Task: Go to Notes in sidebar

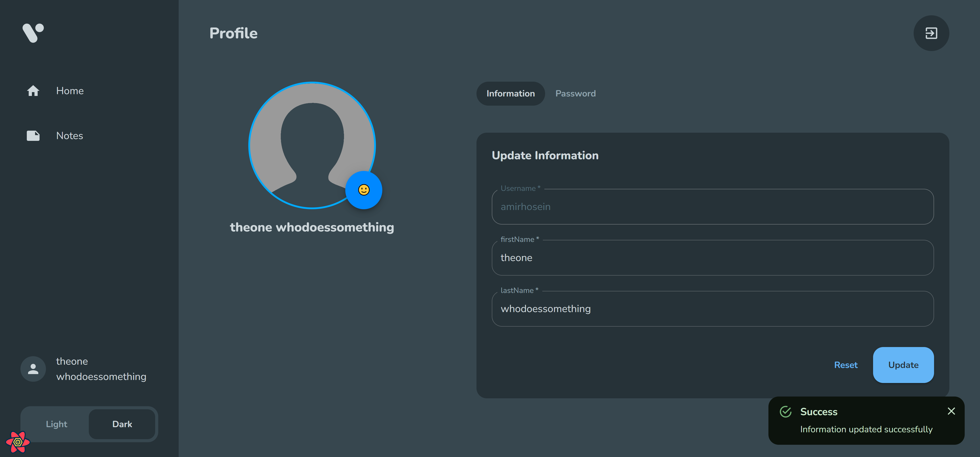Action: click(70, 135)
